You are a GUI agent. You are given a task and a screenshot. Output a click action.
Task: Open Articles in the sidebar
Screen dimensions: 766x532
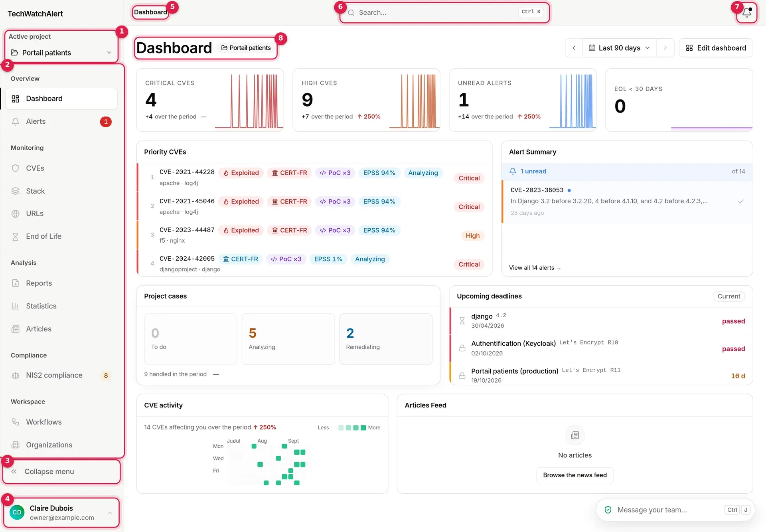click(x=61, y=329)
